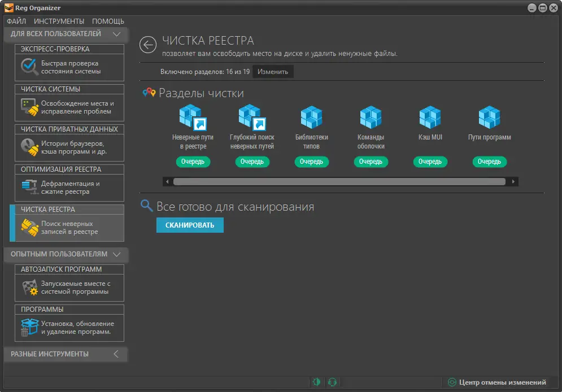Click the green bug icon in status bar
Image resolution: width=562 pixels, height=392 pixels.
(316, 382)
